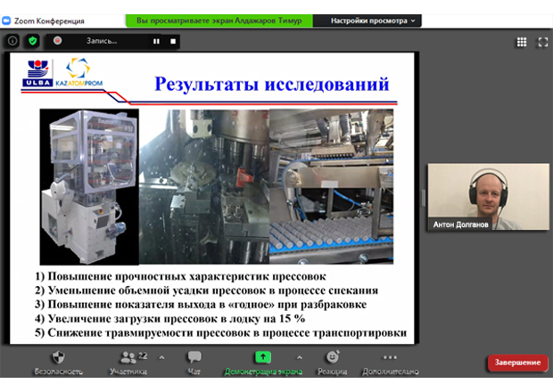Stop the recording
This screenshot has width=553, height=392.
[173, 41]
